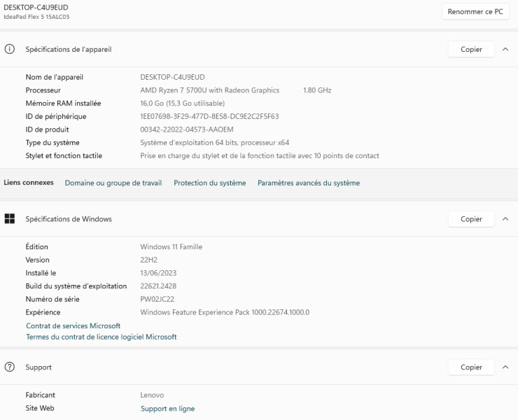Click the Windows 11 Famille edition value
This screenshot has height=420, width=518.
coord(171,247)
